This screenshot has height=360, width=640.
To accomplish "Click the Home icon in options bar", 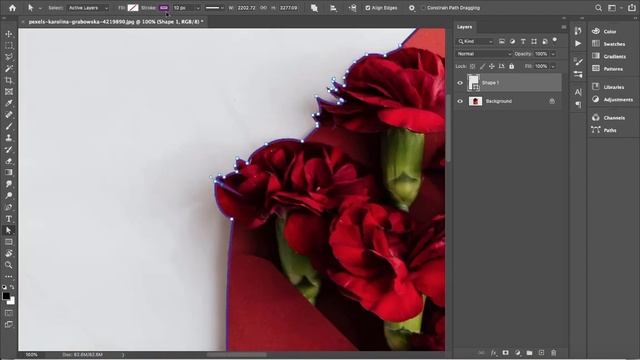I will click(13, 8).
